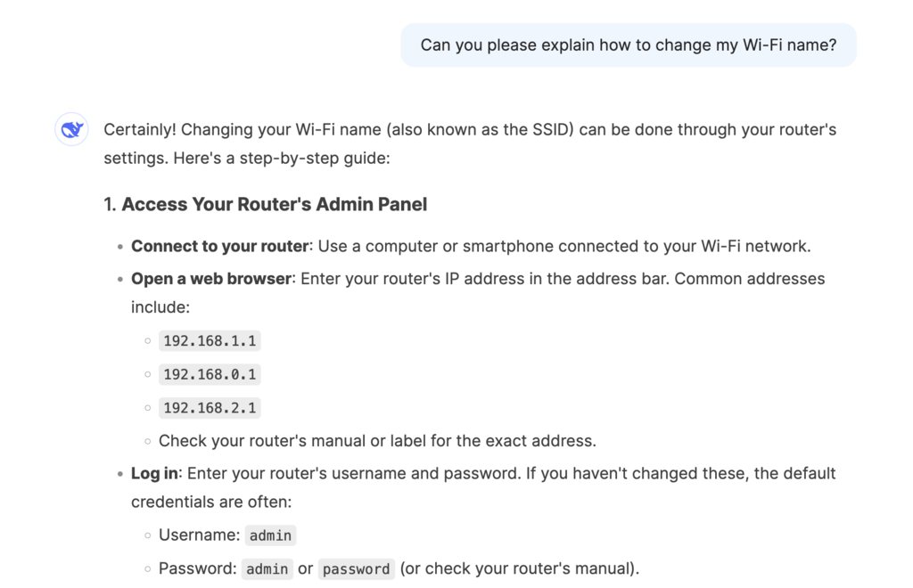Viewport: 913px width, 588px height.
Task: Click the 192.168.2.1 code block
Action: tap(210, 408)
